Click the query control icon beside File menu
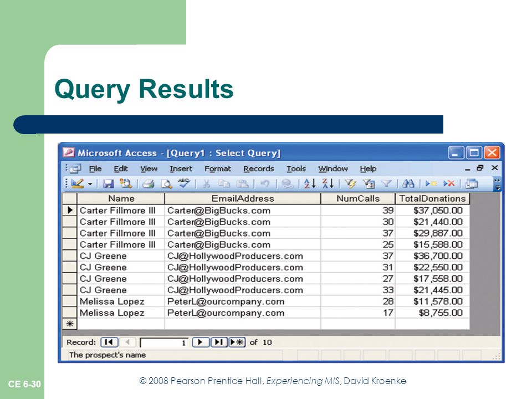Screen dimensions: 532x399 pos(76,168)
